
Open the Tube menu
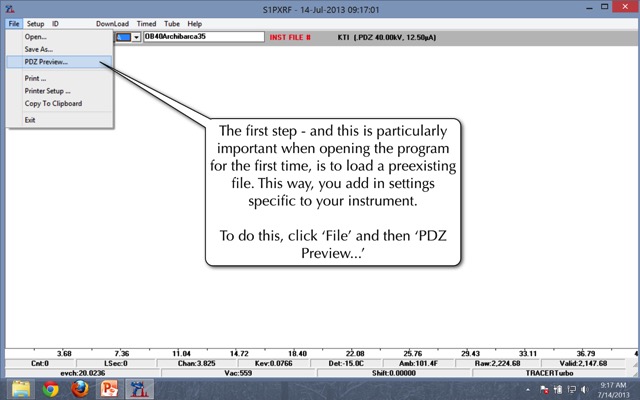coord(172,24)
